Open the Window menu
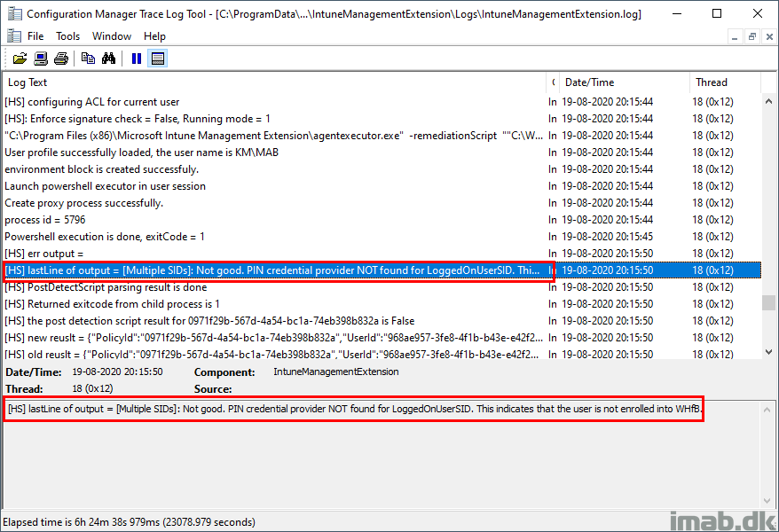Viewport: 779px width, 532px height. 112,36
